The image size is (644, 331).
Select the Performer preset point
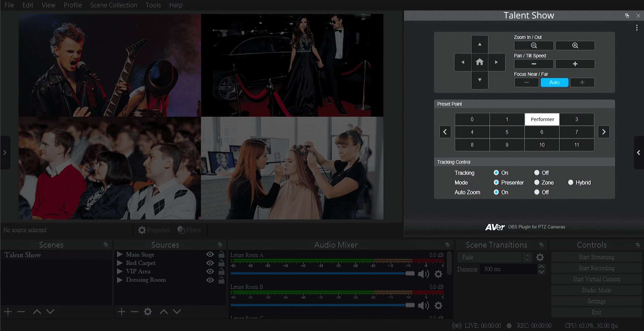[x=542, y=119]
